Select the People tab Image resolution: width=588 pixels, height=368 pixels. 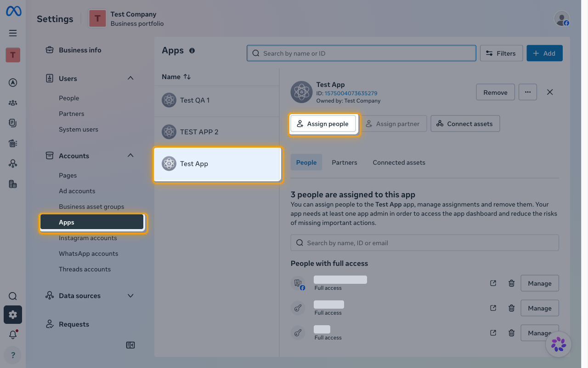tap(306, 162)
